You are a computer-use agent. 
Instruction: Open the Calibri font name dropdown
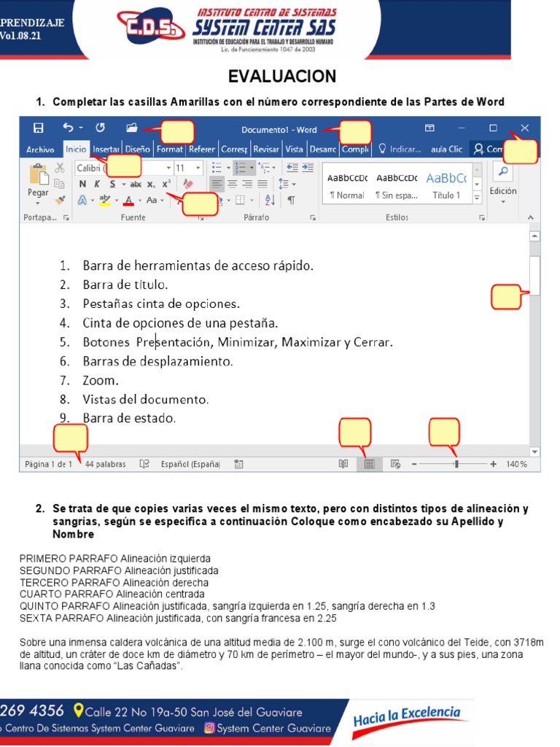click(168, 168)
